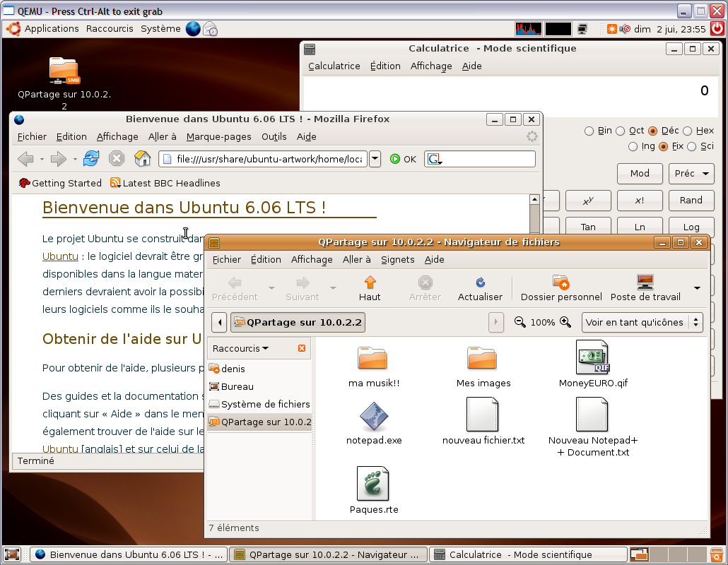Open Dossier personnel in the file browser toolbar
The height and width of the screenshot is (565, 728).
click(x=561, y=289)
